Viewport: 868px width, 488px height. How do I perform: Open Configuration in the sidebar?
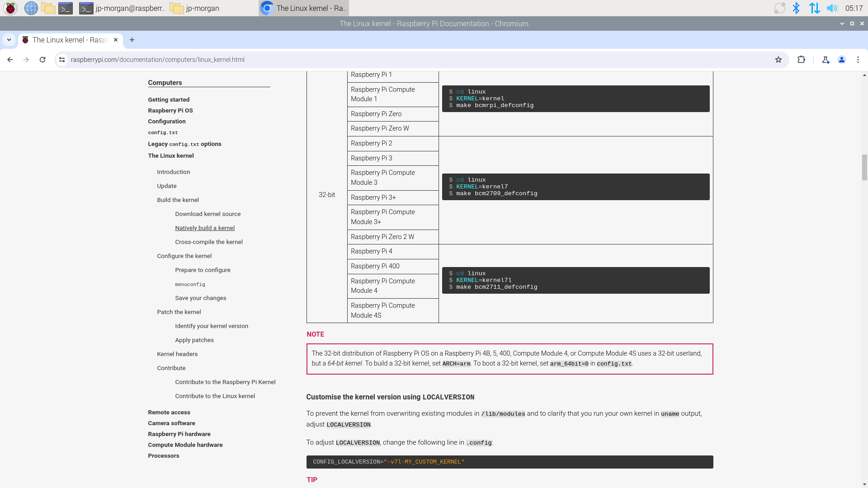tap(167, 121)
